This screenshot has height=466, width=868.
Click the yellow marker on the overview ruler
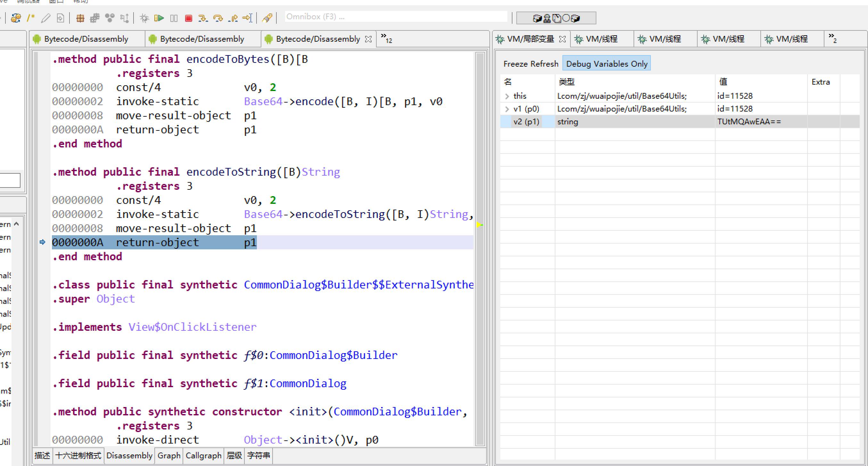(x=479, y=225)
